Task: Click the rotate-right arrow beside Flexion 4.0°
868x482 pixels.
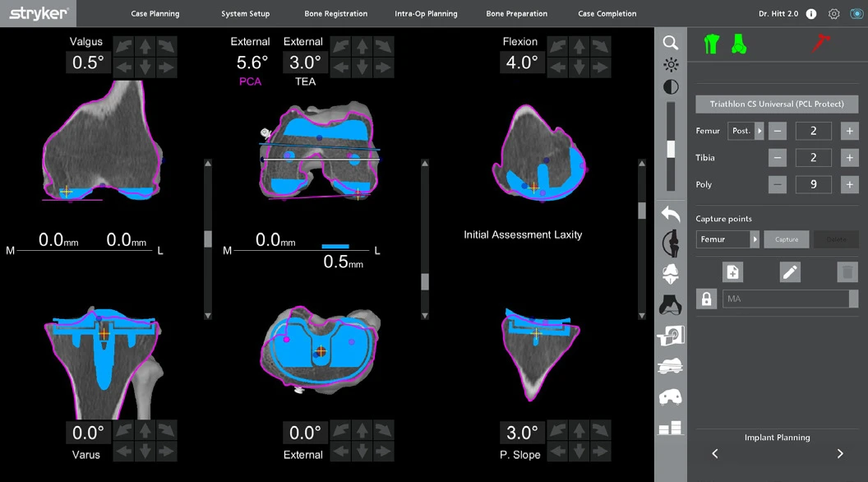Action: (x=600, y=46)
